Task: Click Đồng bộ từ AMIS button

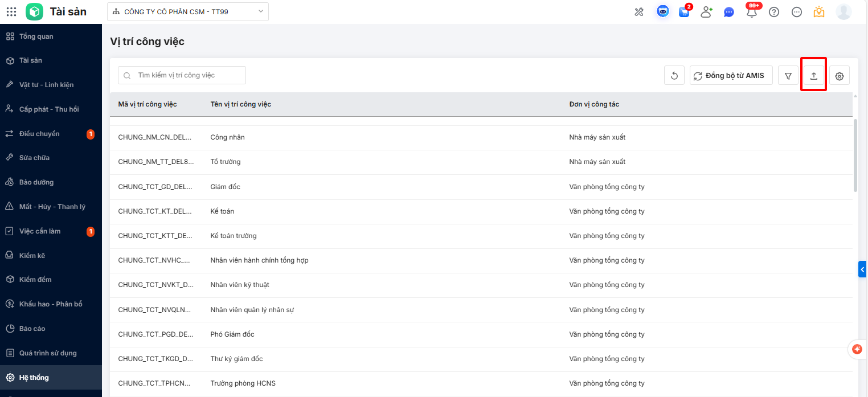Action: (x=731, y=76)
